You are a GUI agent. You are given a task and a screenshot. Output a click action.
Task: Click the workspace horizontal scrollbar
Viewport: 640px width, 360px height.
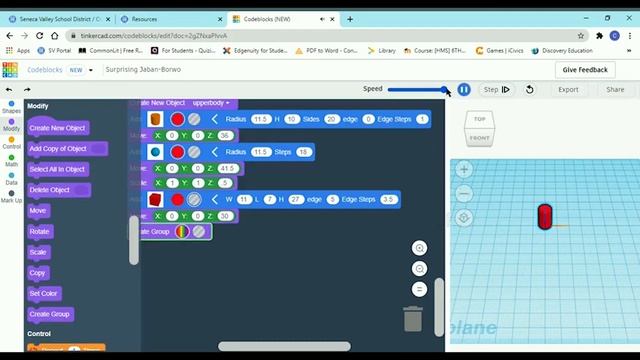[x=284, y=346]
